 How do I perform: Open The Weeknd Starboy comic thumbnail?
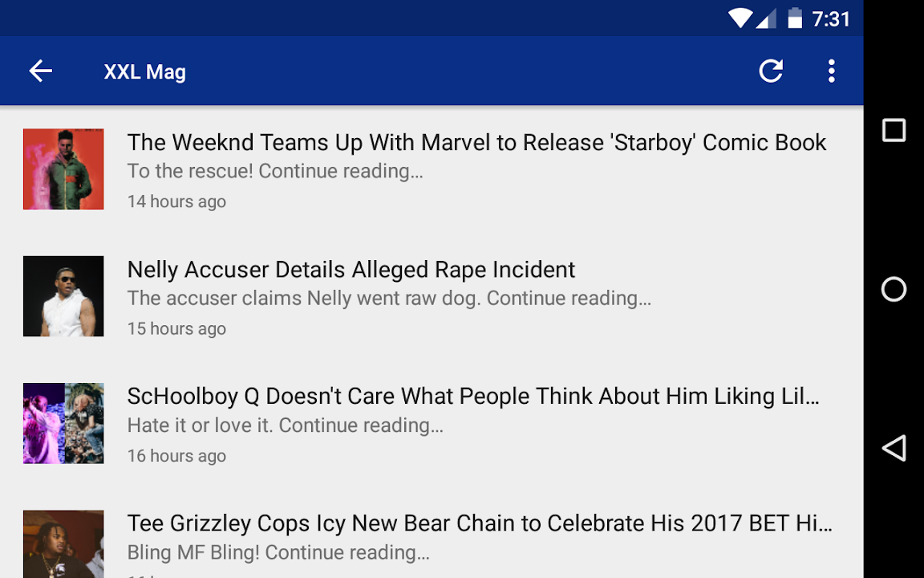(63, 169)
